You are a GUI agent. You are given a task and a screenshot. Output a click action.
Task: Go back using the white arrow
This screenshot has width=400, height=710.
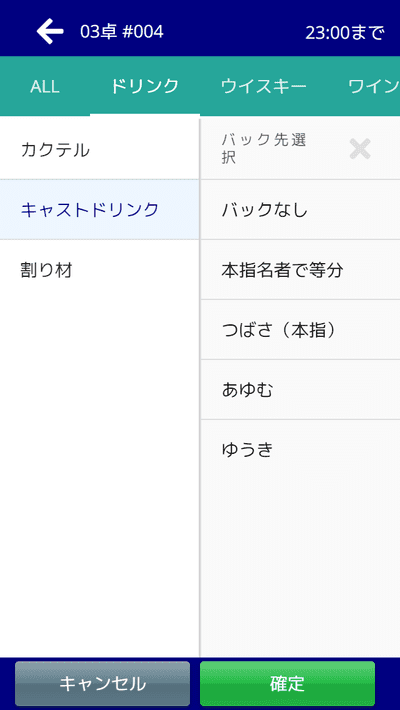[x=50, y=32]
